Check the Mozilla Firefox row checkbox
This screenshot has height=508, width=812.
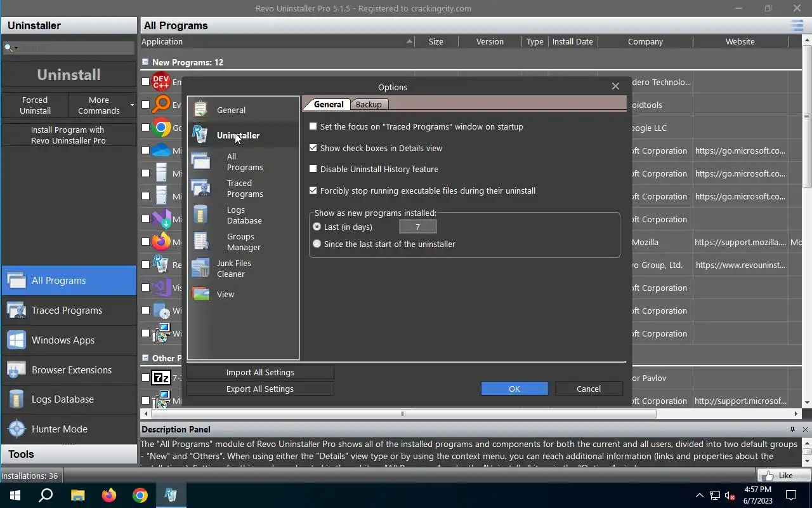146,242
